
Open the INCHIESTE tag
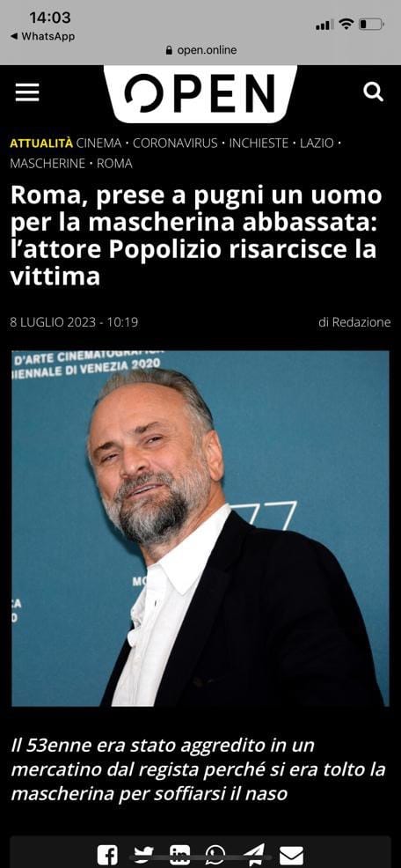(259, 143)
